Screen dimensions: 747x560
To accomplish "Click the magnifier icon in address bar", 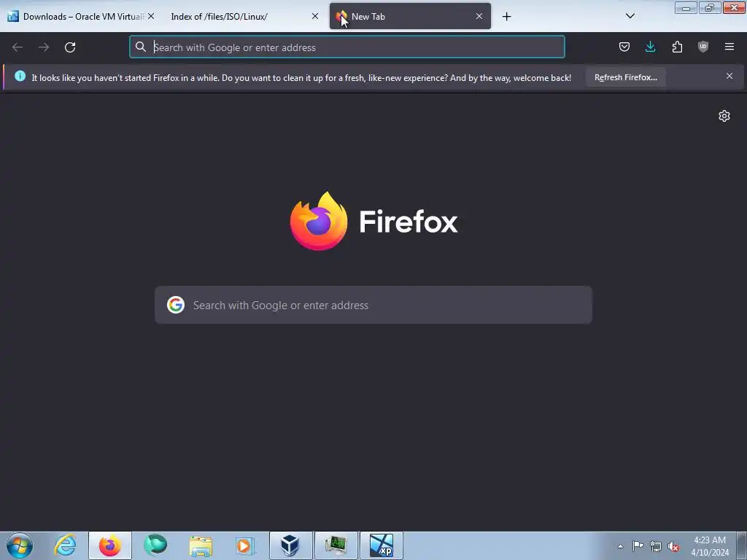I will 141,47.
